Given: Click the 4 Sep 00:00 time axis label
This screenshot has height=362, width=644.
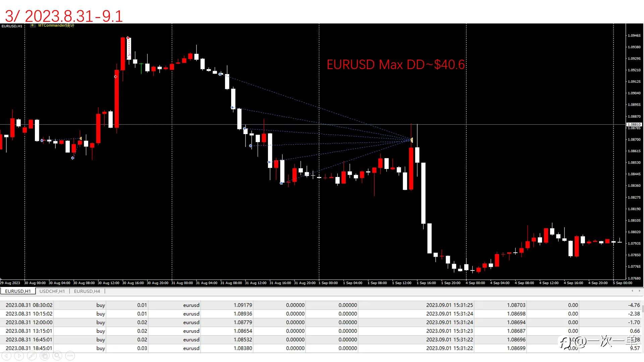Looking at the screenshot, I should tap(475, 283).
